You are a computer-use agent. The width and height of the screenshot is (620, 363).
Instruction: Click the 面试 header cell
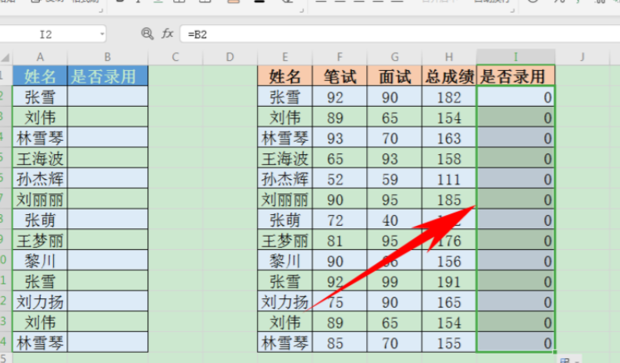394,76
